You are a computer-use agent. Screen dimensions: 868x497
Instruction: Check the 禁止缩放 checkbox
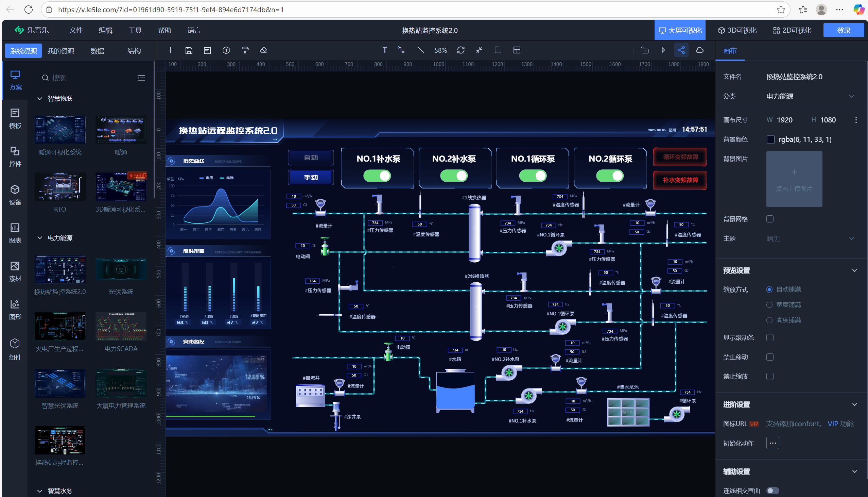770,377
